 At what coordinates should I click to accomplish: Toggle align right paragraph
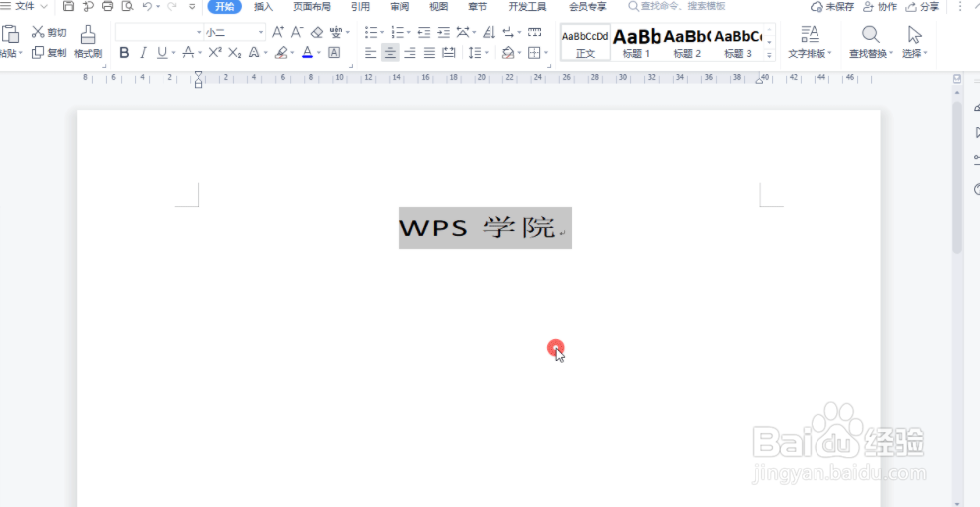click(x=410, y=53)
